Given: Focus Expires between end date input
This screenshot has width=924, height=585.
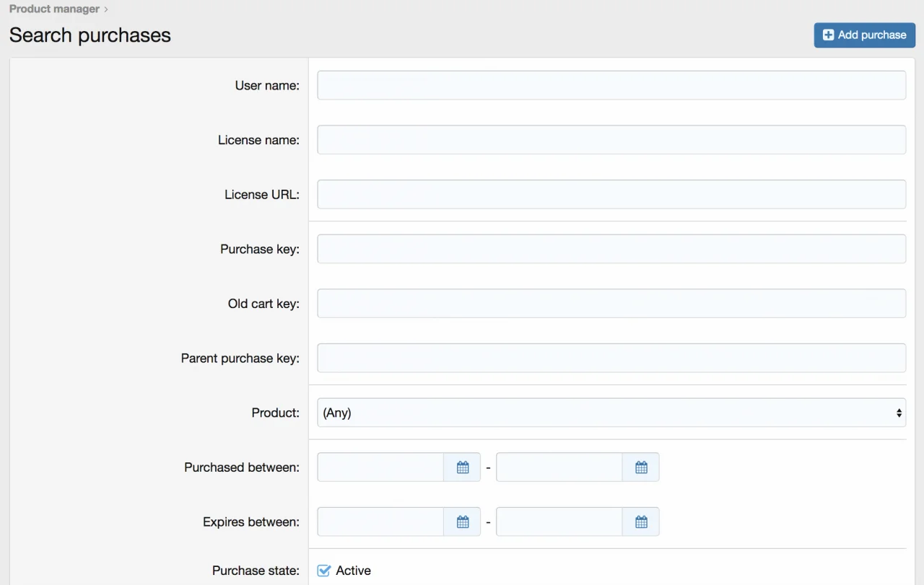Looking at the screenshot, I should (x=559, y=522).
